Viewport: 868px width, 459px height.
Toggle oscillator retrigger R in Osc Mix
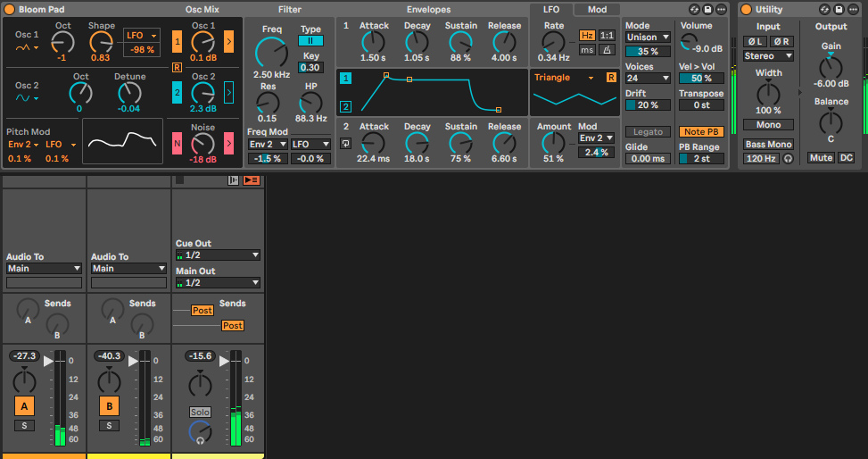click(x=177, y=67)
